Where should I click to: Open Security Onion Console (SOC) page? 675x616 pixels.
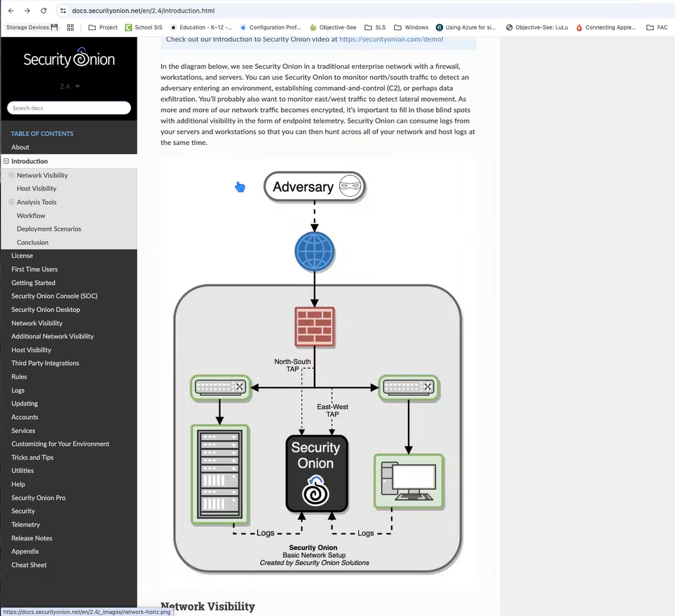(x=54, y=296)
